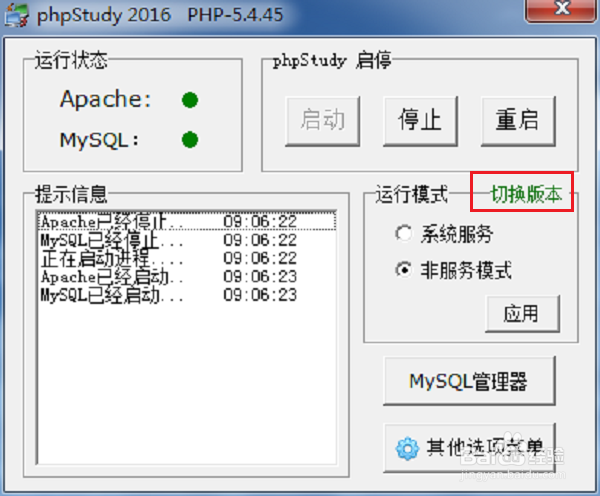Open the MySQL管理器 button
600x496 pixels.
(469, 381)
